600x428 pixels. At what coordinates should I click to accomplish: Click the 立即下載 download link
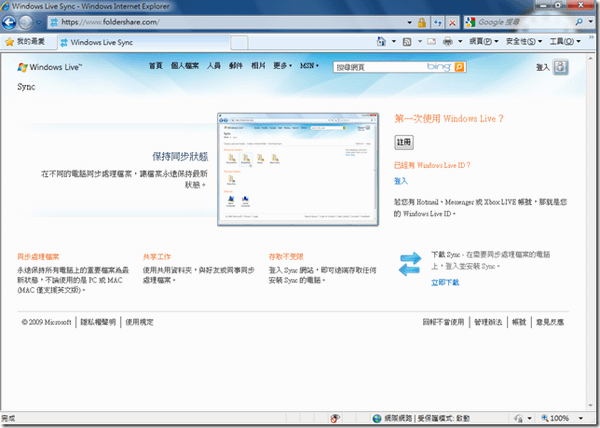tap(445, 283)
